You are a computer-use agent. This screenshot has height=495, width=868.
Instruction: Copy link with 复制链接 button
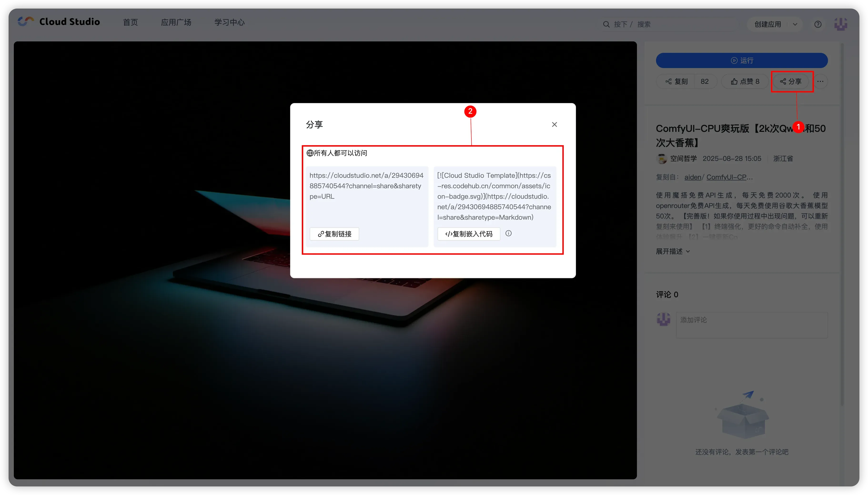[x=334, y=234]
